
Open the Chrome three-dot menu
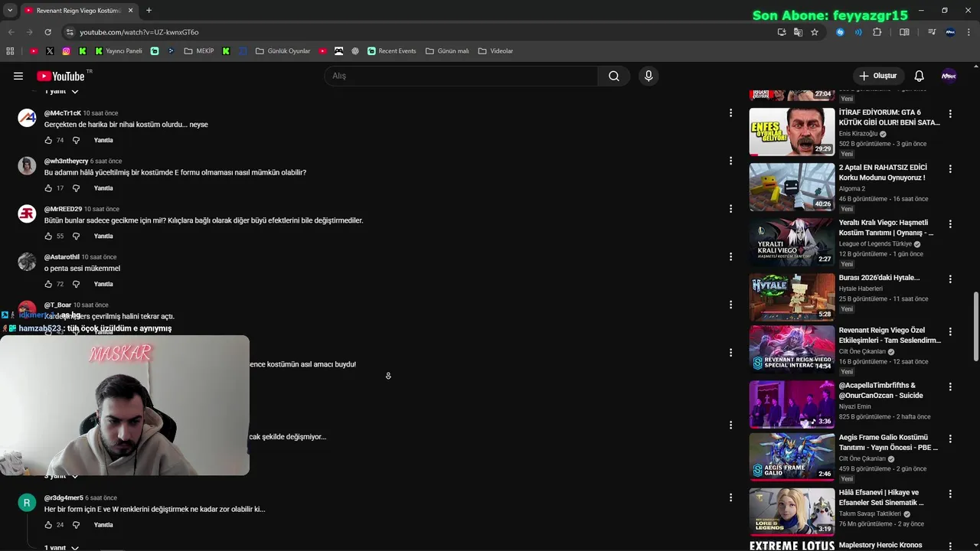pos(969,32)
